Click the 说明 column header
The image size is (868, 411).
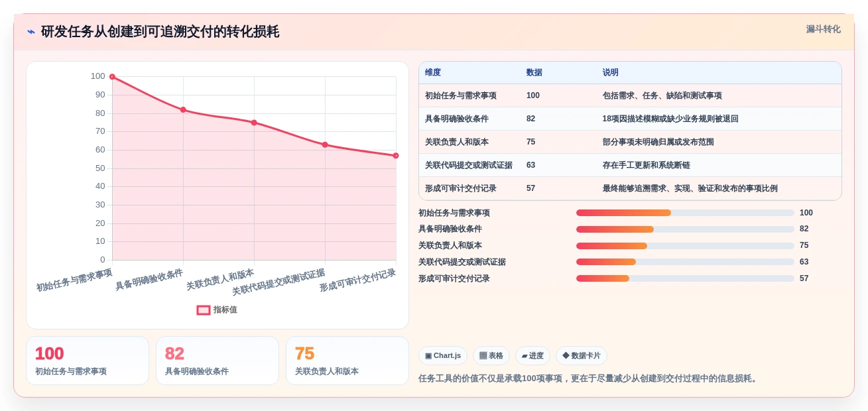tap(611, 73)
